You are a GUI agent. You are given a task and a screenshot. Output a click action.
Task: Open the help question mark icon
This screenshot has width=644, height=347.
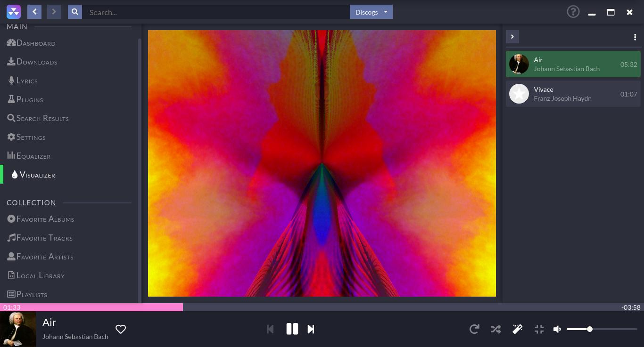click(x=573, y=12)
